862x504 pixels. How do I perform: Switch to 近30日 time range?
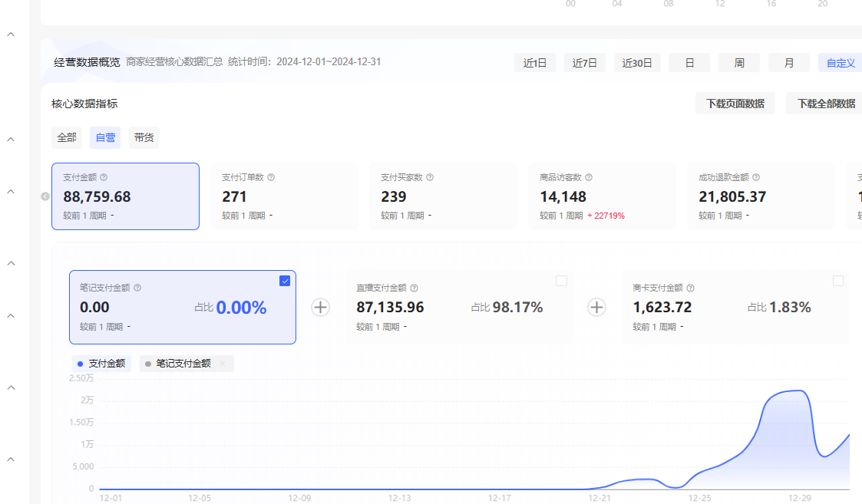(x=637, y=63)
